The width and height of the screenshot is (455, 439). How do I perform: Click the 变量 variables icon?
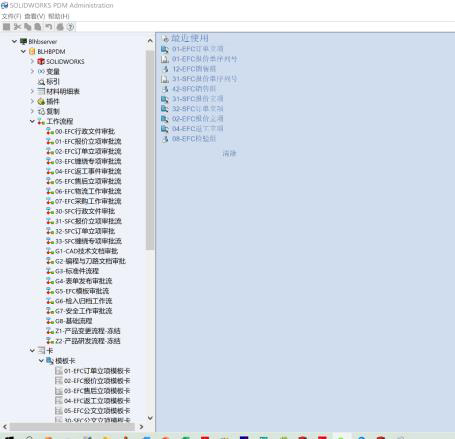(41, 71)
